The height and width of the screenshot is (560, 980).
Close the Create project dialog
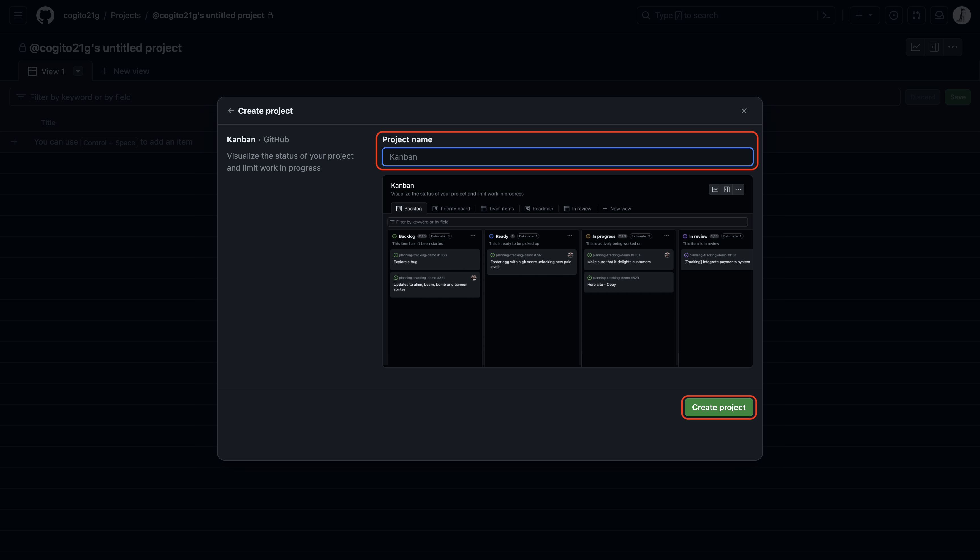pyautogui.click(x=744, y=111)
